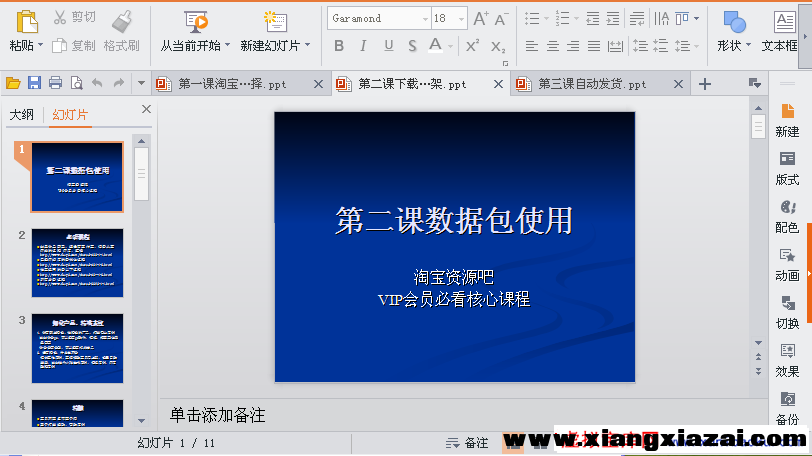Click the decrease indent icon
The image size is (812, 456).
(x=592, y=19)
